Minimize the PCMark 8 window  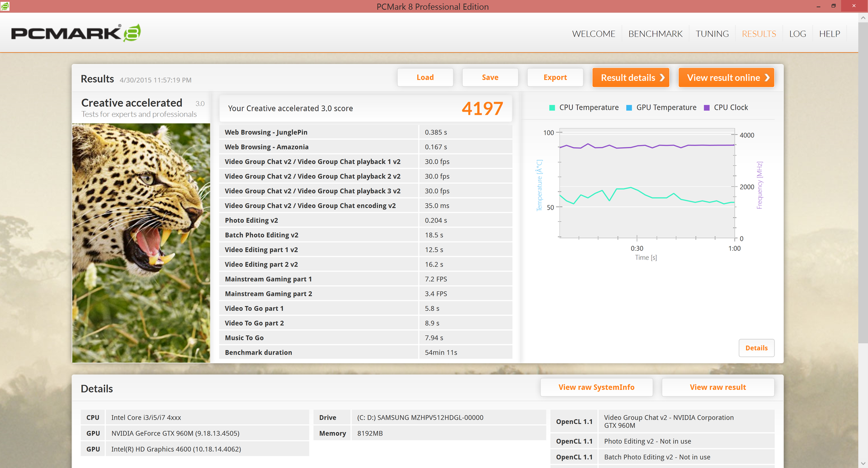click(x=818, y=6)
